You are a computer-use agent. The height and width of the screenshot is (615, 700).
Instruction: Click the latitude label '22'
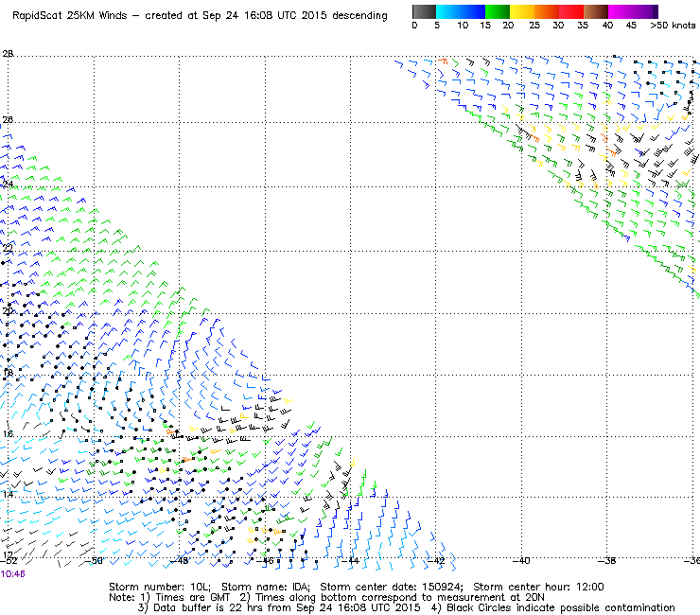(x=8, y=249)
